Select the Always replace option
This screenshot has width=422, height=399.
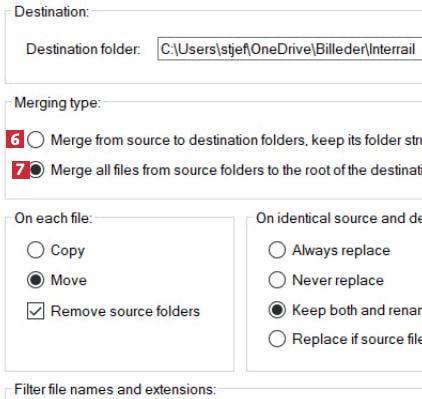277,250
